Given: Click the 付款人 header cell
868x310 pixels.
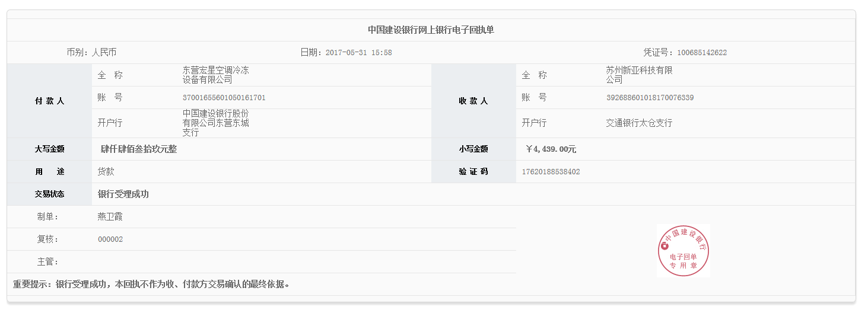Looking at the screenshot, I should click(x=49, y=101).
